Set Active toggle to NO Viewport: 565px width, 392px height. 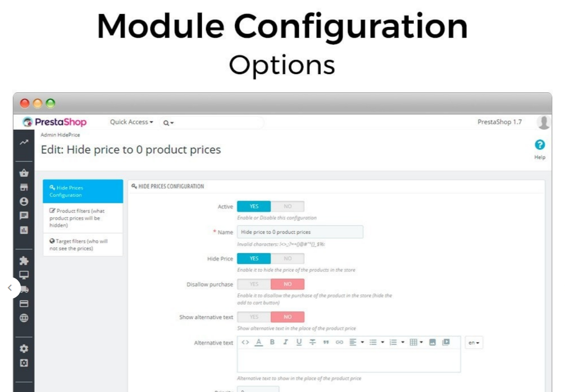(x=288, y=206)
